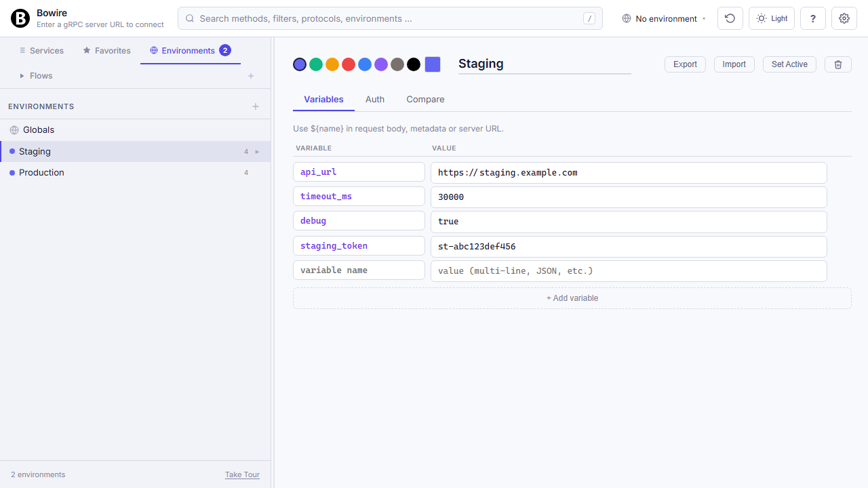The width and height of the screenshot is (868, 488).
Task: Expand the Staging row arrow
Action: [x=258, y=152]
